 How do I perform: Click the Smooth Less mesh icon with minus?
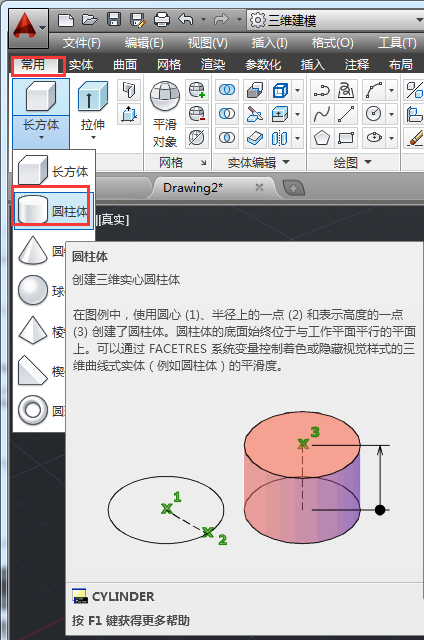197,114
